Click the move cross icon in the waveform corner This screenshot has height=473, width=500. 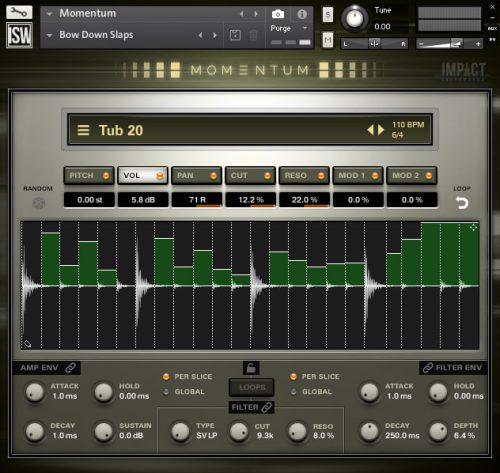tap(473, 228)
